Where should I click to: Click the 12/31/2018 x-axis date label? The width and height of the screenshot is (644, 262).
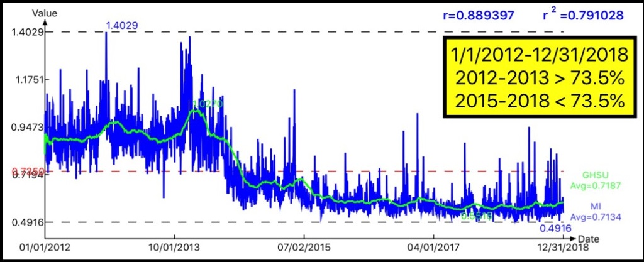[x=562, y=249]
